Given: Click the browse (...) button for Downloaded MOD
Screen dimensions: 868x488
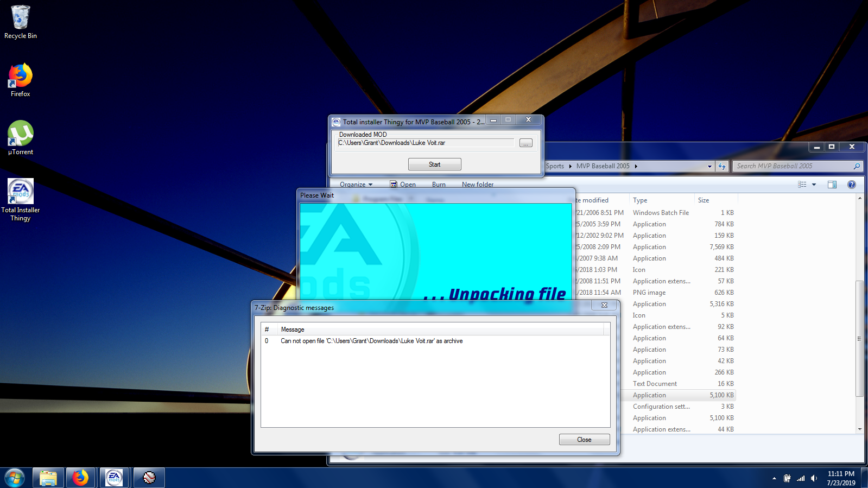Looking at the screenshot, I should coord(525,143).
